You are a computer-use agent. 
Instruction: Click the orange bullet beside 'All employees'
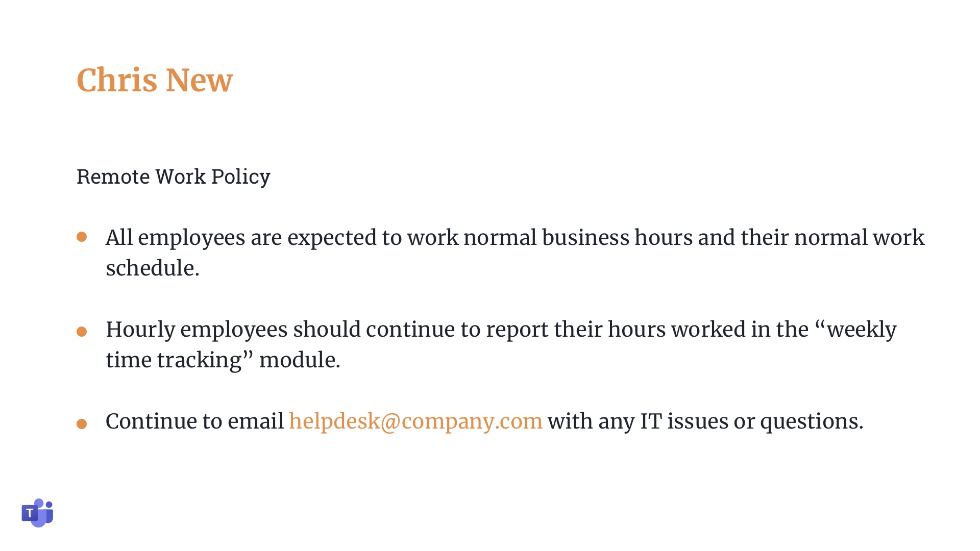tap(82, 237)
